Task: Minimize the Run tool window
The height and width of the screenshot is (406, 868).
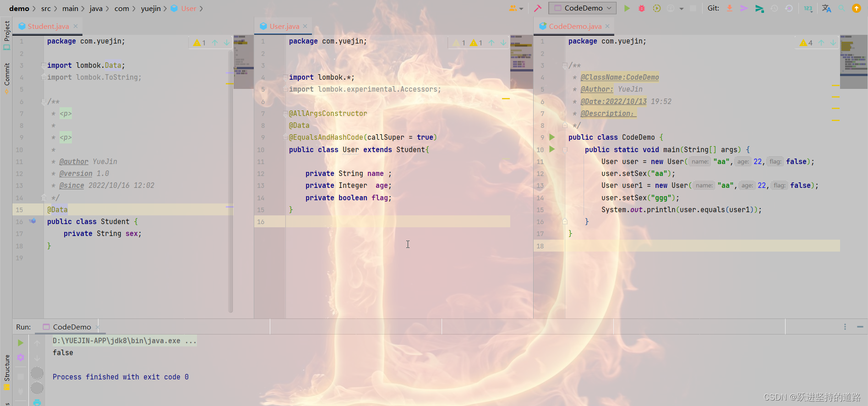Action: point(860,327)
